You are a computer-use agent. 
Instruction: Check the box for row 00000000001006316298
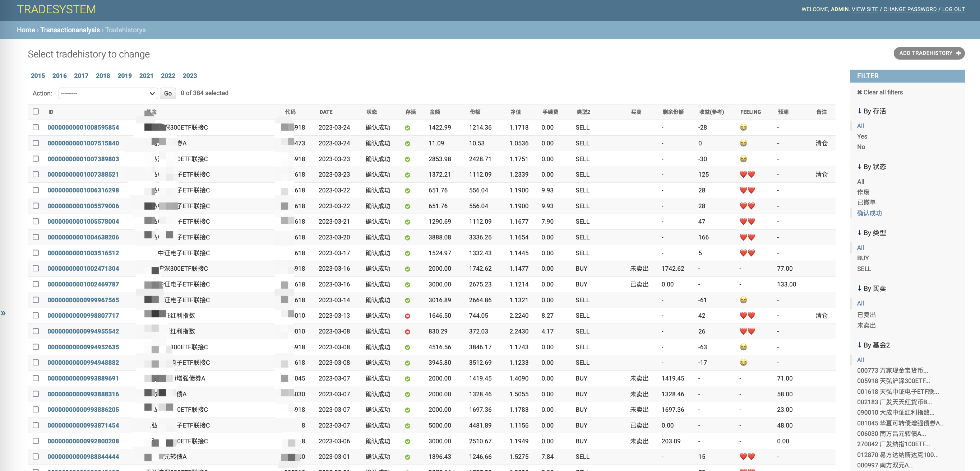[x=36, y=190]
